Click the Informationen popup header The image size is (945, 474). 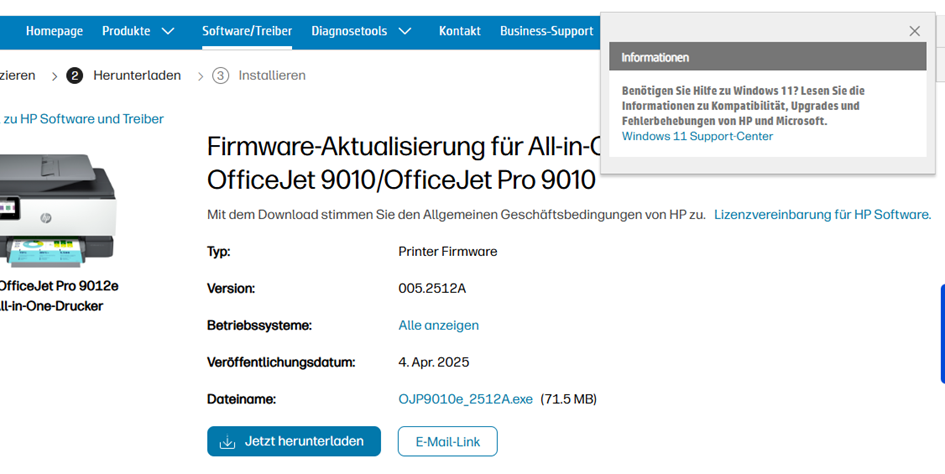[x=767, y=57]
